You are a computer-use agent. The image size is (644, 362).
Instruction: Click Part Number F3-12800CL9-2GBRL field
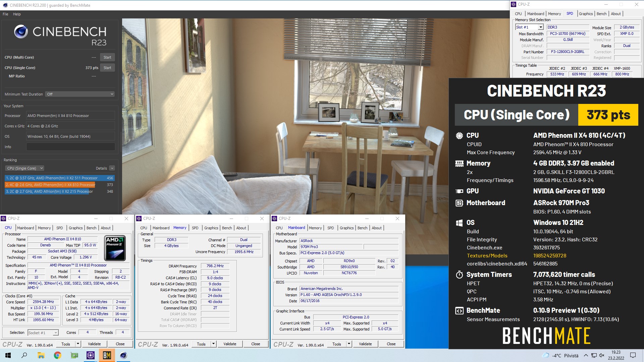click(x=568, y=52)
